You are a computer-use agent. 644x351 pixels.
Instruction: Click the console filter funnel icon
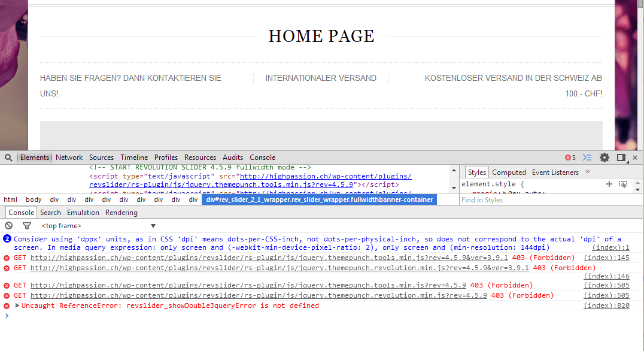(x=26, y=226)
